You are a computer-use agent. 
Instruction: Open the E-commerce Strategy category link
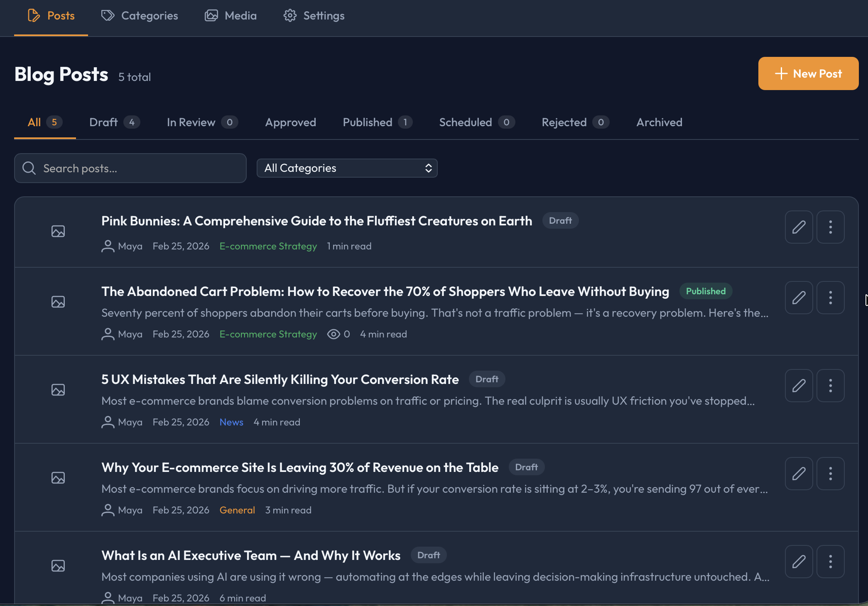coord(268,246)
